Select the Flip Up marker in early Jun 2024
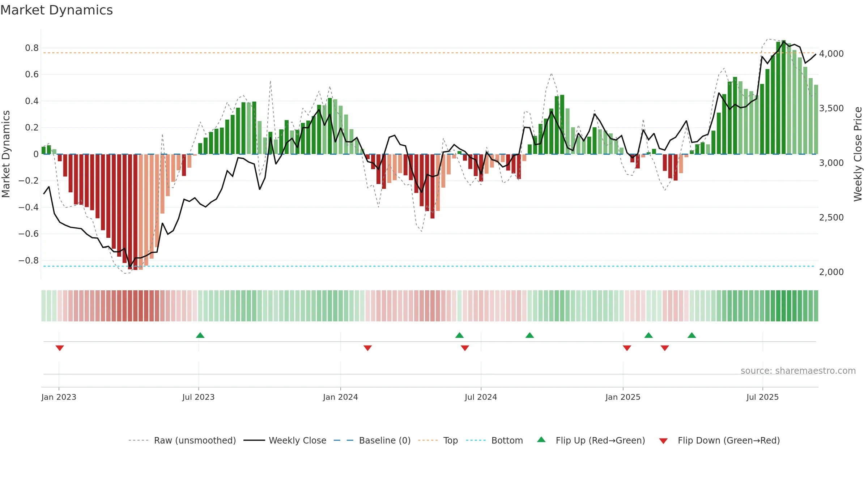 (x=459, y=335)
